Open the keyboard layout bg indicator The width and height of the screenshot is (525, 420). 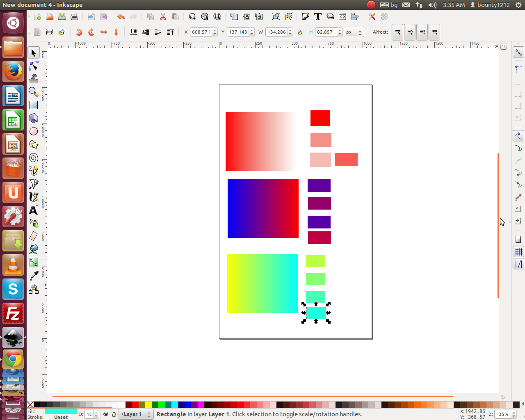[389, 5]
